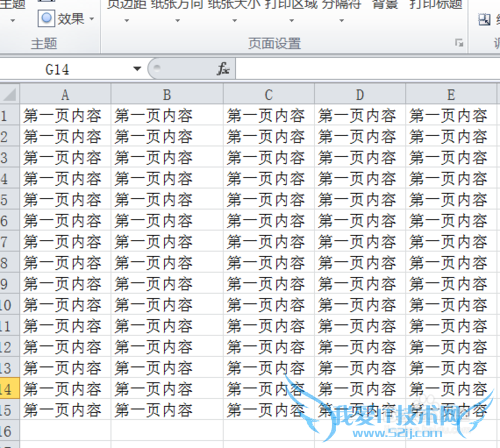
Task: Open the 页边距 margins dropdown arrow
Action: point(126,20)
